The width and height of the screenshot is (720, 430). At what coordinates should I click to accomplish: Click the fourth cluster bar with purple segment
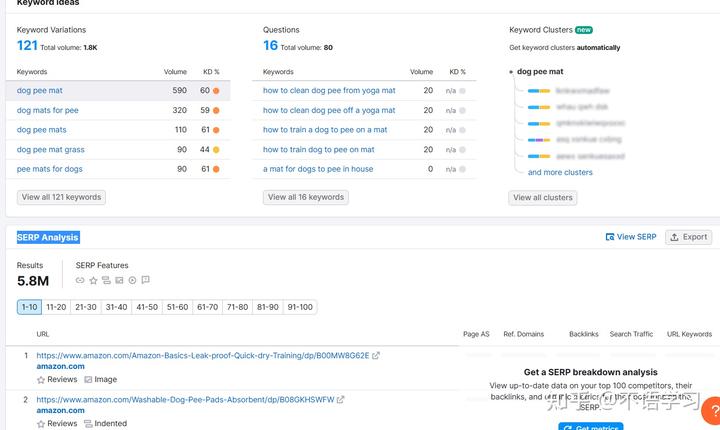[x=539, y=140]
